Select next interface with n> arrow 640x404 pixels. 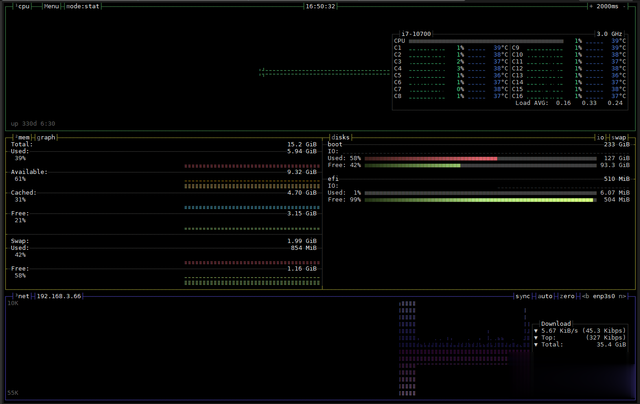coord(622,296)
